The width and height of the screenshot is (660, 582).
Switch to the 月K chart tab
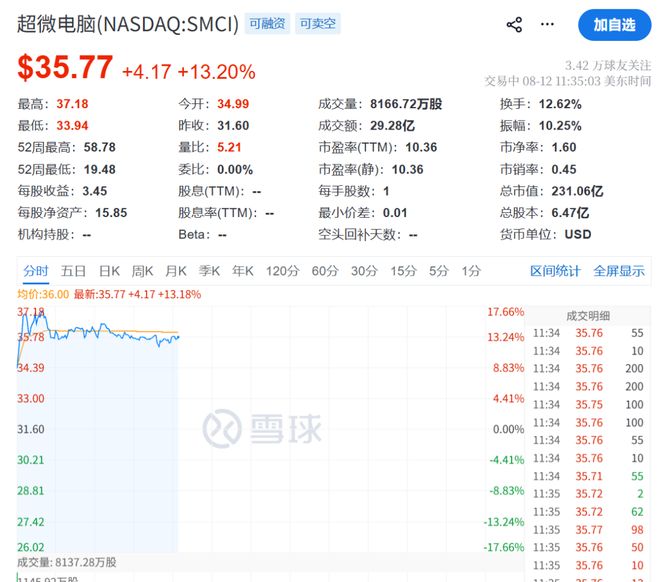(176, 271)
